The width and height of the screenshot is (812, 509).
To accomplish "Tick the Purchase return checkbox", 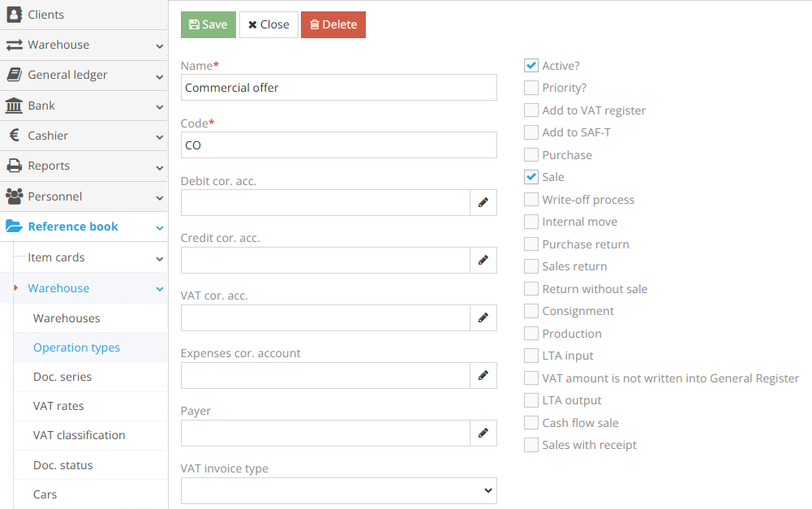I will pos(531,244).
